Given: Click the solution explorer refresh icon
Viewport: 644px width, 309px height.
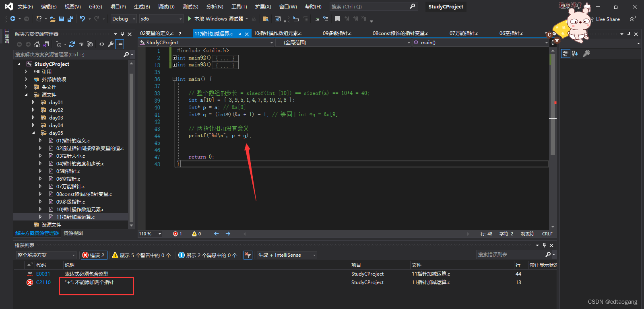Looking at the screenshot, I should point(72,44).
